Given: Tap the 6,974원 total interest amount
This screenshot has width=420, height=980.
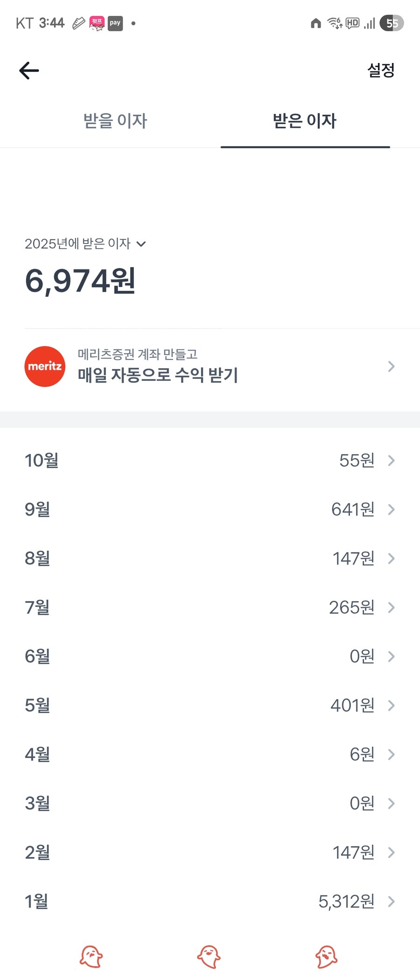Looking at the screenshot, I should click(80, 281).
